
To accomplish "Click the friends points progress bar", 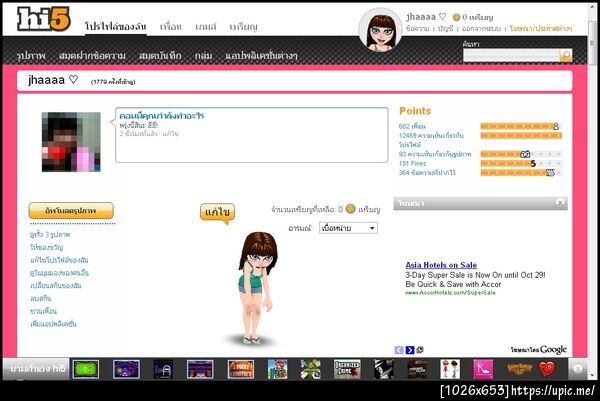I will point(521,126).
